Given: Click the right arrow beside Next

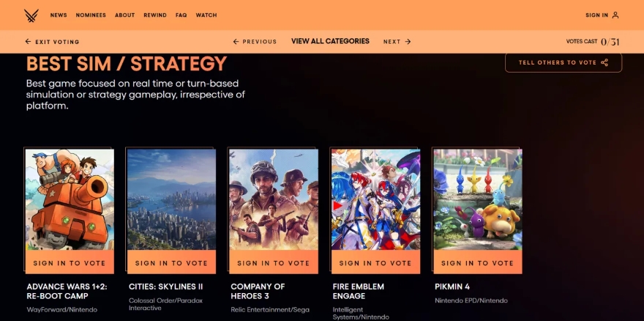Looking at the screenshot, I should pyautogui.click(x=408, y=42).
